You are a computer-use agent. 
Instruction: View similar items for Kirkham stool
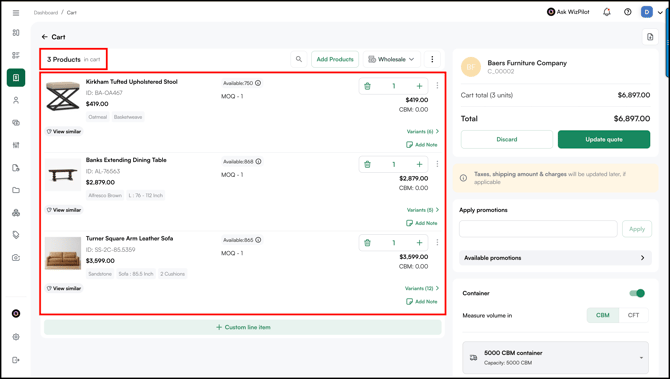coord(64,132)
